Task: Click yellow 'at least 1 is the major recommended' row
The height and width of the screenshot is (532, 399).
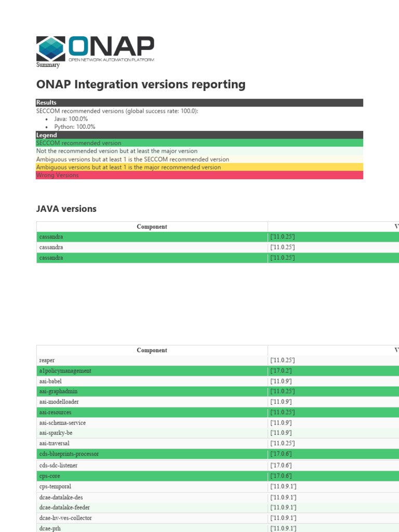Action: [x=199, y=167]
